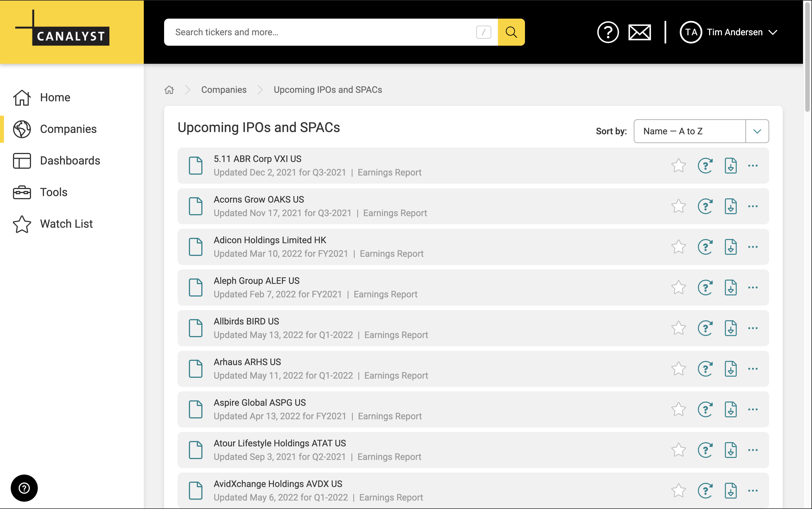Open the floating help button at bottom left

coord(24,488)
